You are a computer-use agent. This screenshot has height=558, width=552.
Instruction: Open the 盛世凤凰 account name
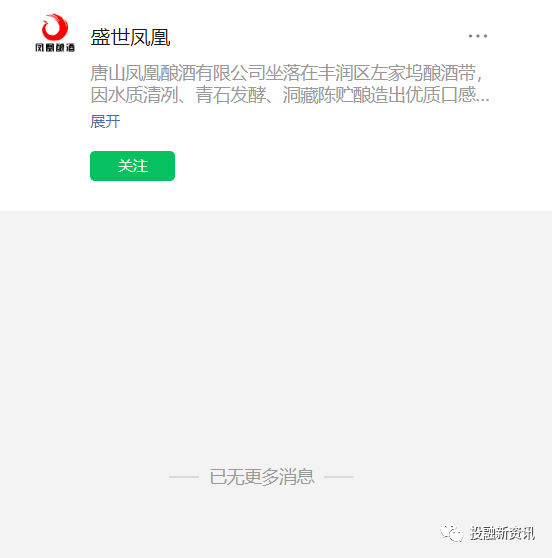130,37
